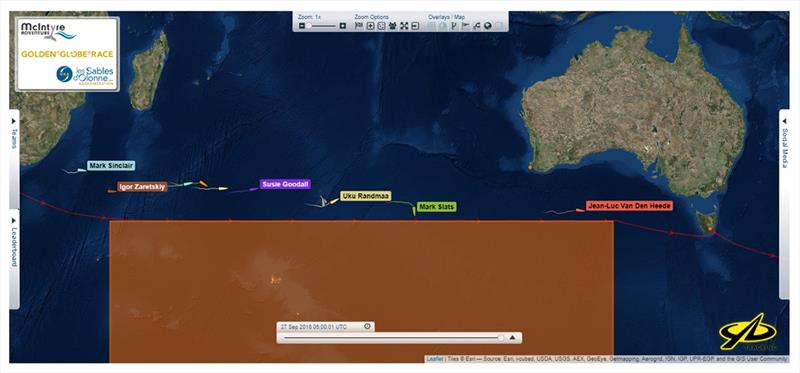Switch map type with globe icon
800x373 pixels.
(488, 26)
